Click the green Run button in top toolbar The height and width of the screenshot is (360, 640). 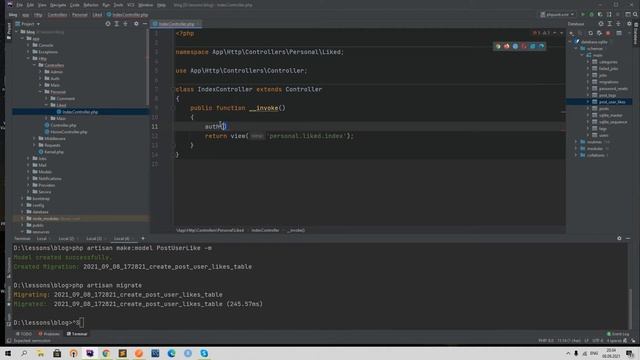click(582, 14)
